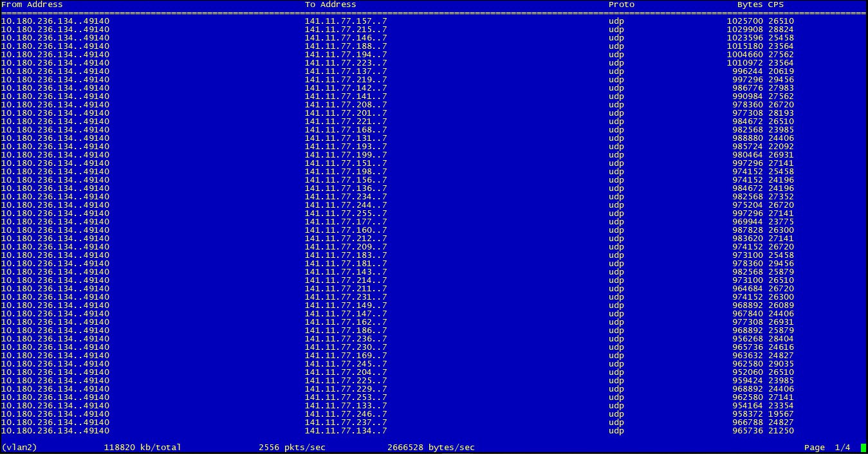Click the Page 1/4 indicator
This screenshot has width=868, height=454.
coord(827,447)
